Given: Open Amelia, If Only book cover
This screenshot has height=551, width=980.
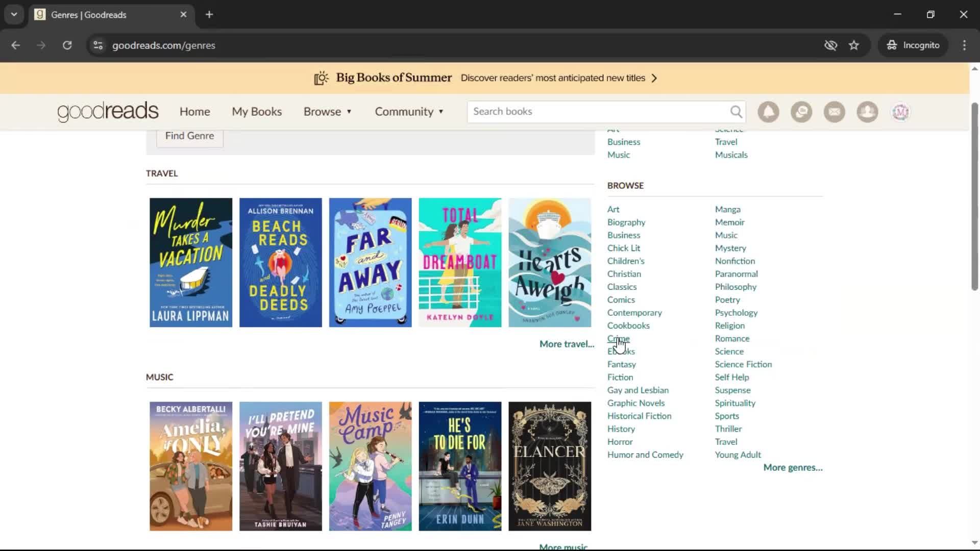Looking at the screenshot, I should click(x=190, y=466).
